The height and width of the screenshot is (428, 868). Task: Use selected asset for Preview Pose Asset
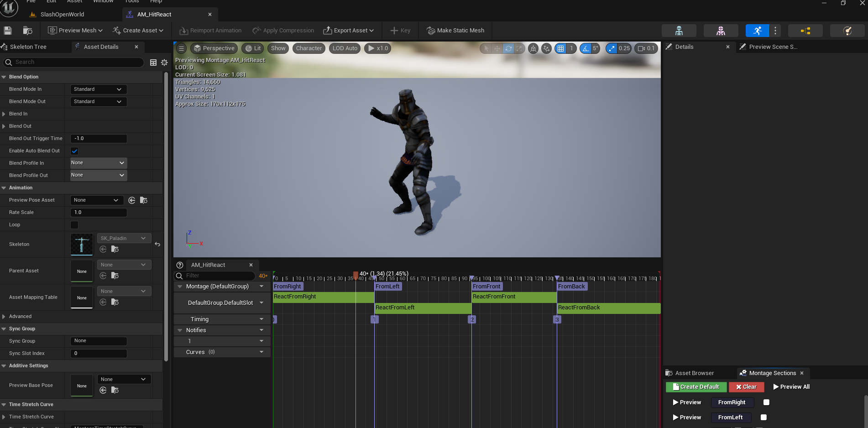tap(132, 200)
